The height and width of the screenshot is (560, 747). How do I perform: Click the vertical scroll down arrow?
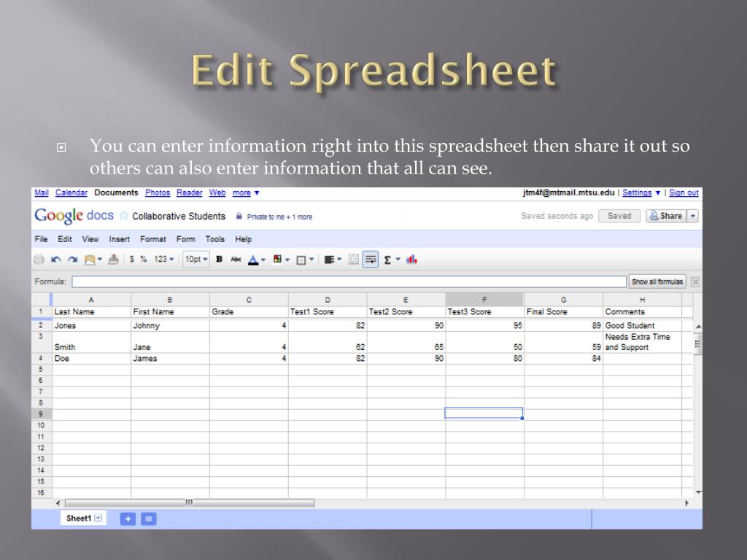(698, 492)
